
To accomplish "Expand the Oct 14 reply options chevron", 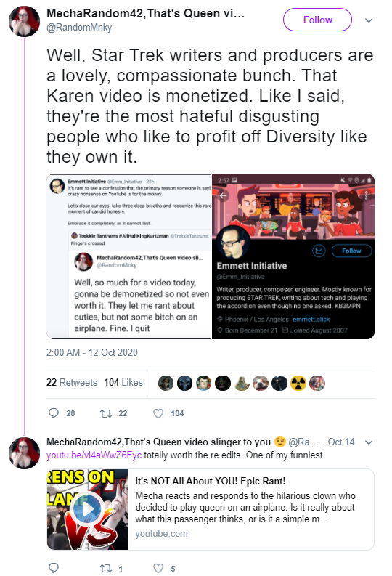I will click(x=369, y=442).
